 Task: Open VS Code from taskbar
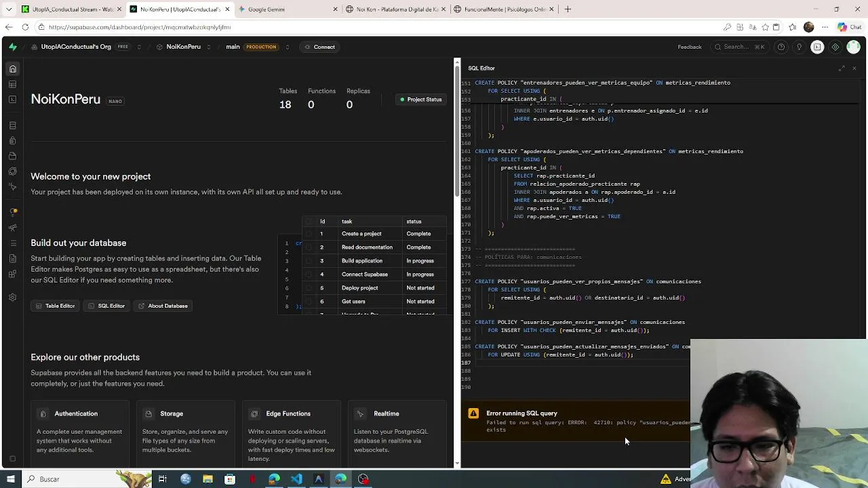coord(296,479)
